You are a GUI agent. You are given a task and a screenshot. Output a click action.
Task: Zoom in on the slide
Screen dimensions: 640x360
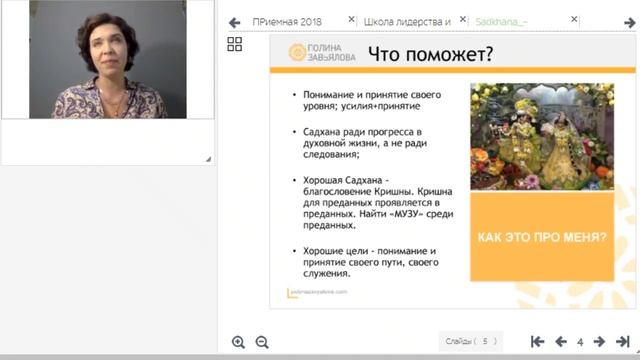pyautogui.click(x=238, y=342)
